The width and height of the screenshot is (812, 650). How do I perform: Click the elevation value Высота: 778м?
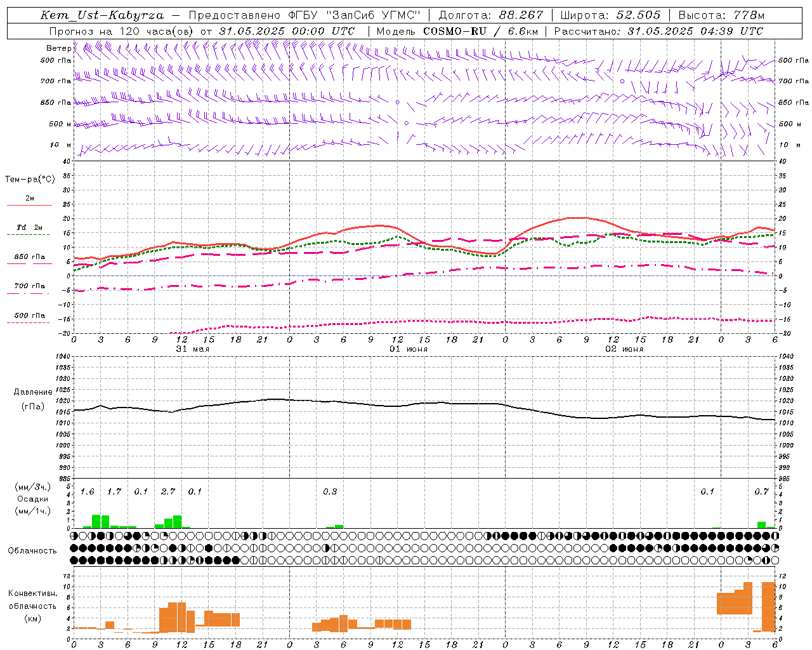click(721, 15)
